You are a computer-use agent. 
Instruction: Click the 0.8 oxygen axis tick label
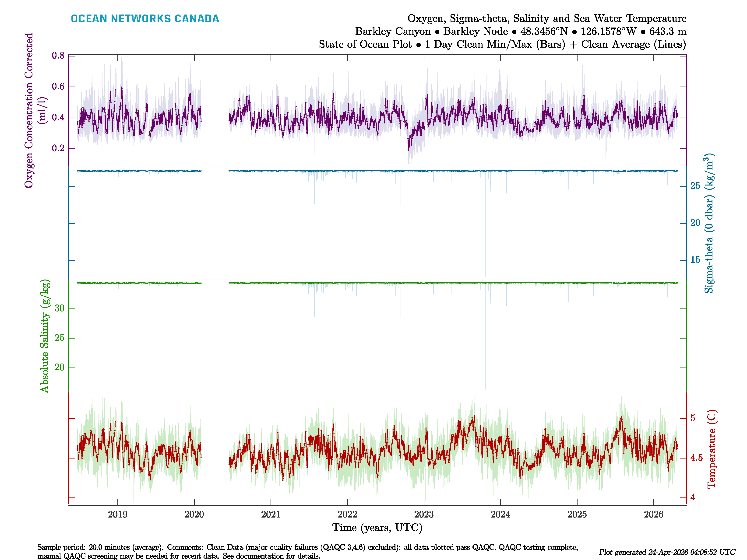[58, 56]
